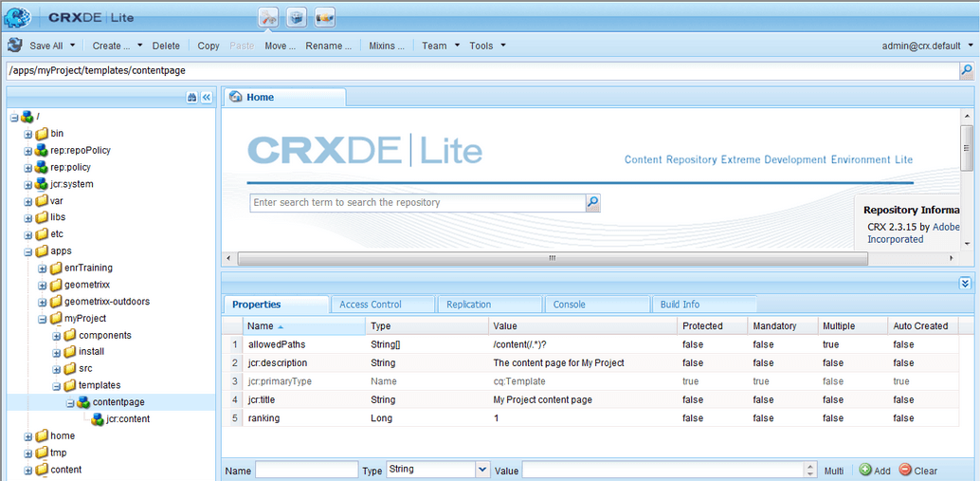This screenshot has width=980, height=481.
Task: Select the jcr:title property row
Action: (x=590, y=399)
